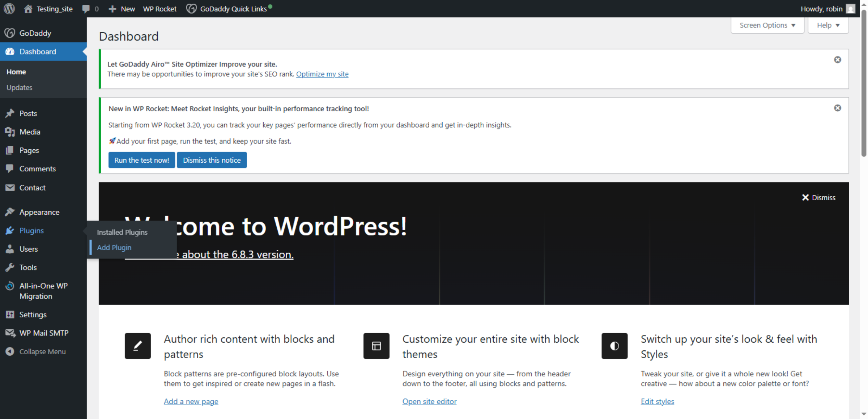Select the Contact envelope icon

[x=10, y=187]
